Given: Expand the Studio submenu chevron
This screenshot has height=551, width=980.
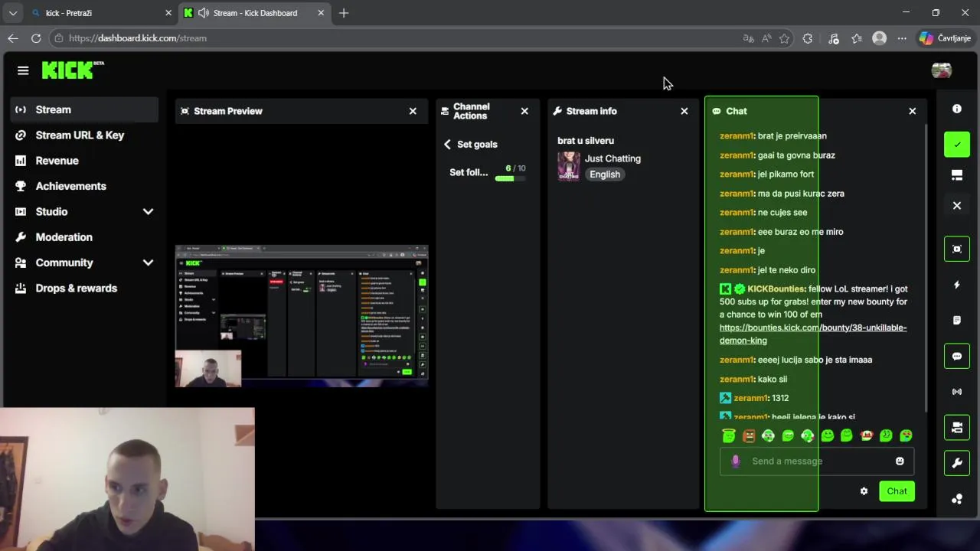Looking at the screenshot, I should coord(148,212).
